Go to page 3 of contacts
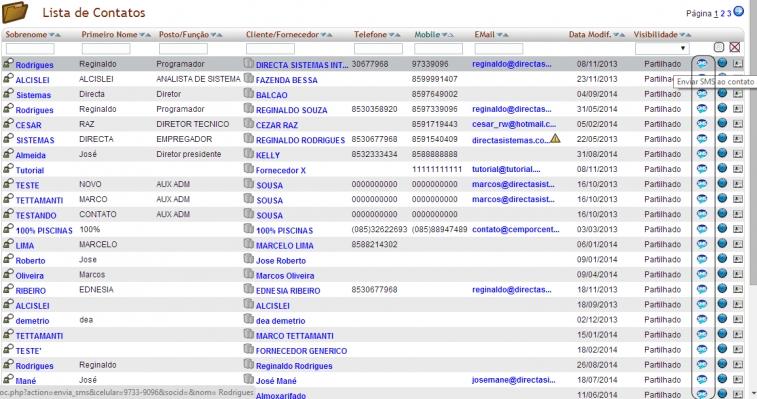This screenshot has height=399, width=757. coord(729,14)
